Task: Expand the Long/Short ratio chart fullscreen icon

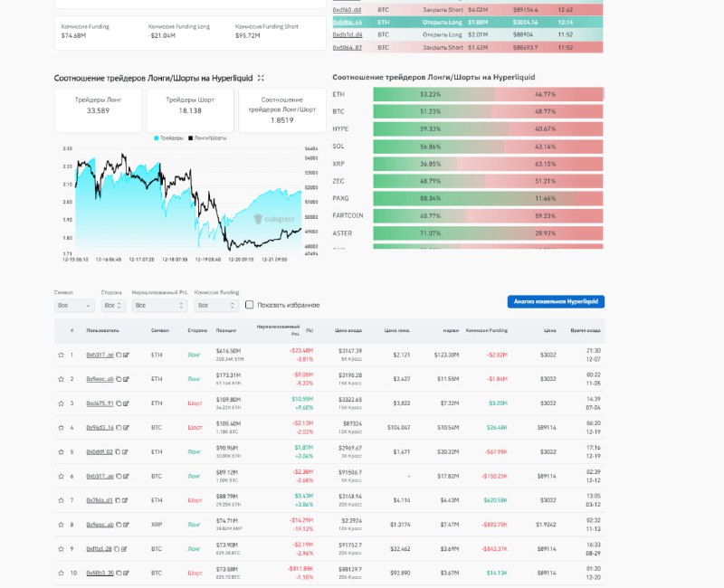Action: (x=262, y=79)
